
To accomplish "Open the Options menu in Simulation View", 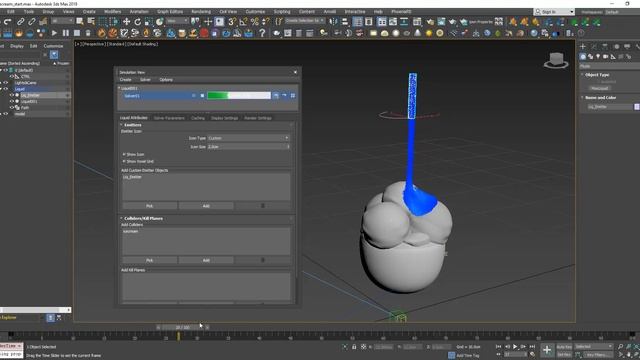I will [166, 80].
